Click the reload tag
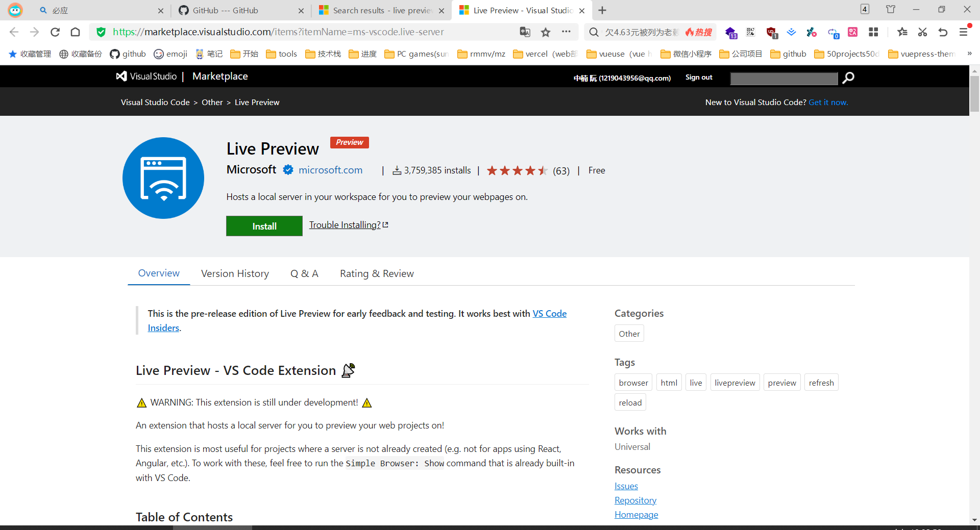The width and height of the screenshot is (980, 530). click(630, 402)
